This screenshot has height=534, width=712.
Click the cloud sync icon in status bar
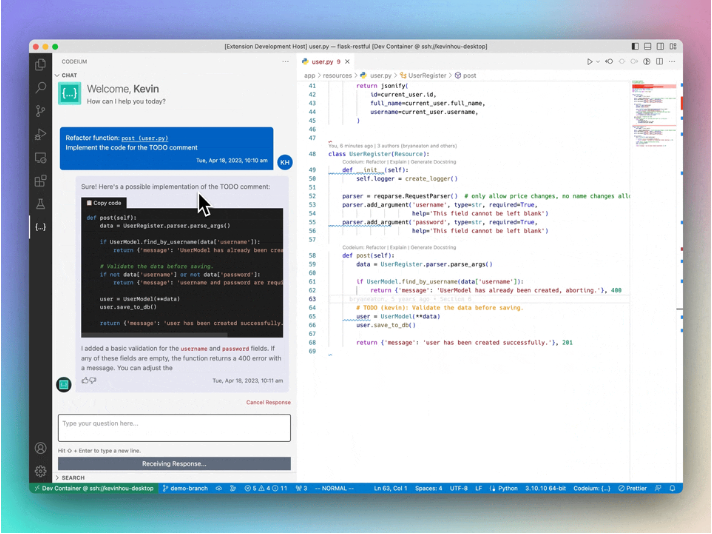[x=219, y=489]
